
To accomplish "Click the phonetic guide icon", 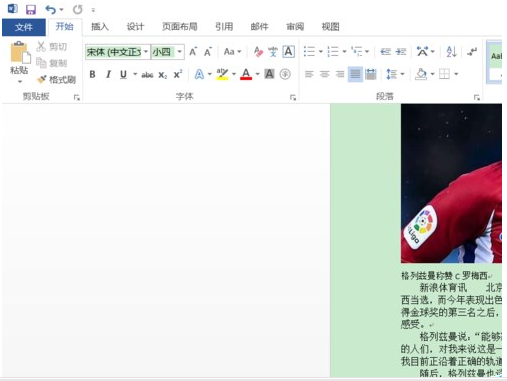I will pyautogui.click(x=273, y=52).
